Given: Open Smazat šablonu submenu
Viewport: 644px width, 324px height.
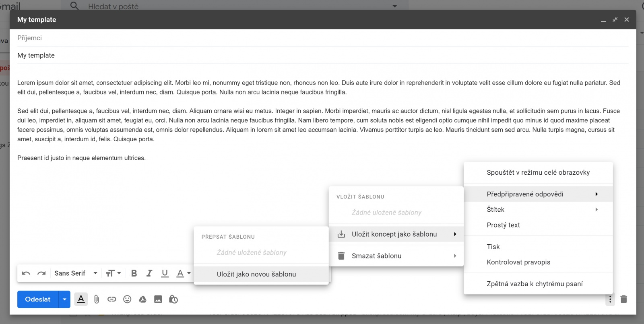Looking at the screenshot, I should click(x=396, y=256).
